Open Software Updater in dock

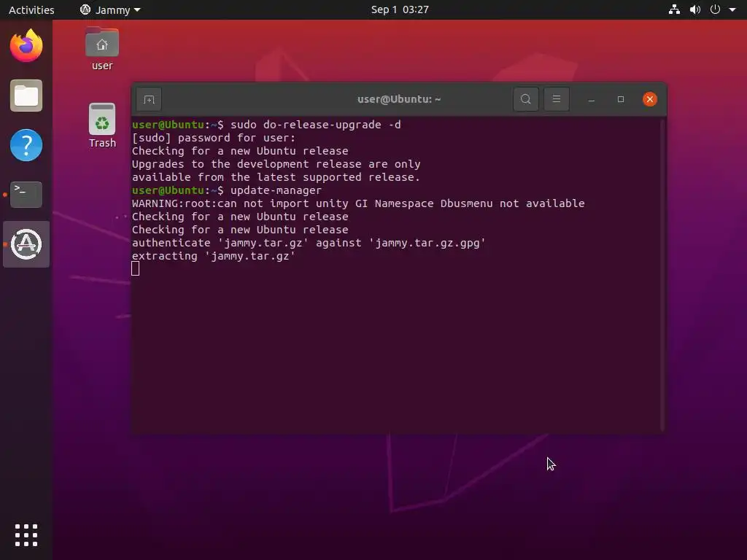point(26,244)
